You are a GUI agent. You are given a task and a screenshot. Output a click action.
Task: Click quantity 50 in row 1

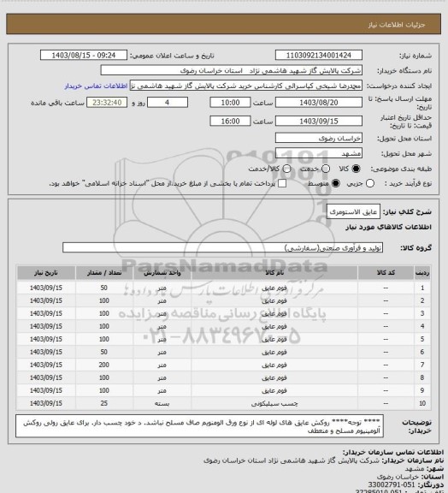pos(104,288)
